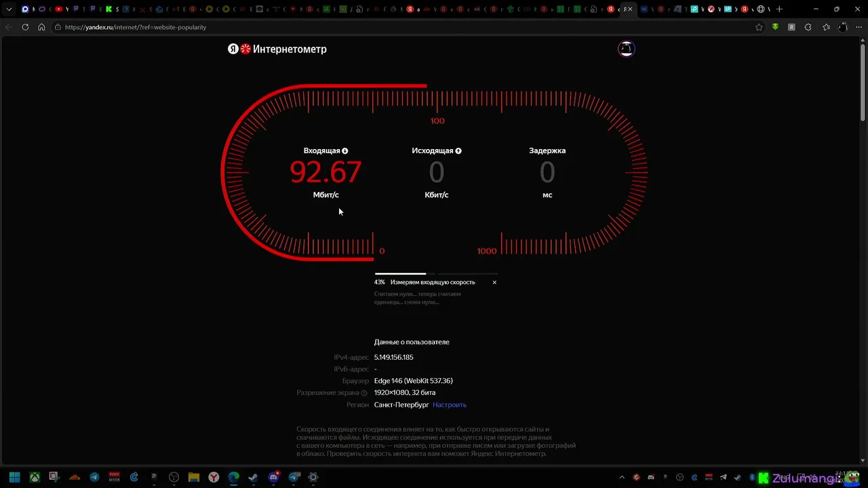Launch the Xbox app from taskbar
The image size is (868, 488).
pyautogui.click(x=35, y=477)
